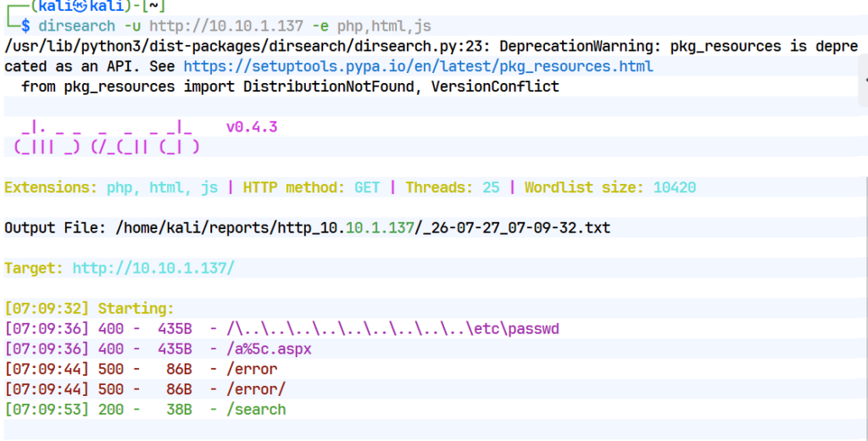
Task: Open the Target http://10.10.1.137/ link
Action: click(x=153, y=268)
